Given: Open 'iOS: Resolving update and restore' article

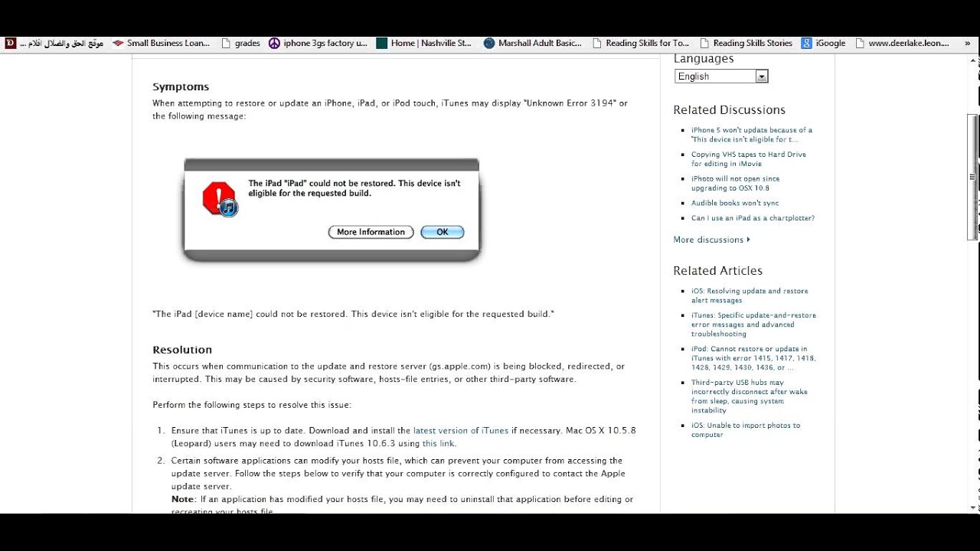Looking at the screenshot, I should pos(750,295).
